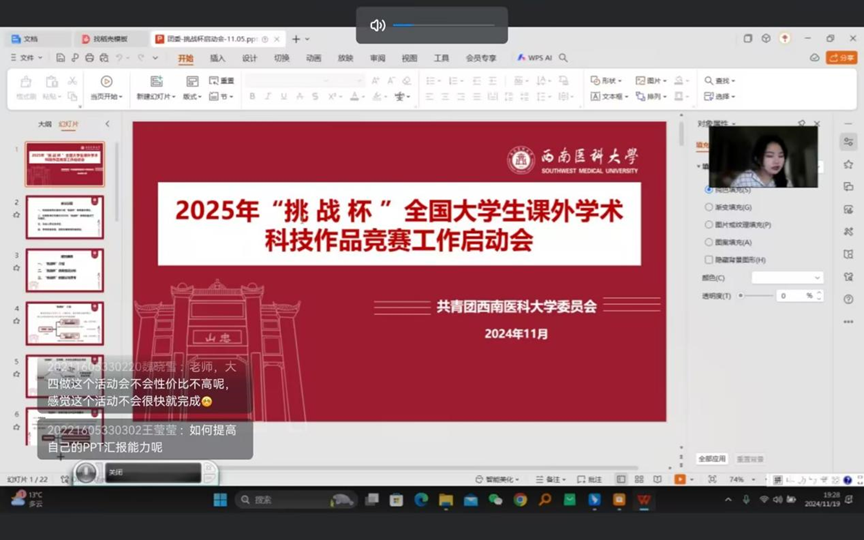Select slide 4 thumbnail
This screenshot has width=864, height=540.
(64, 323)
